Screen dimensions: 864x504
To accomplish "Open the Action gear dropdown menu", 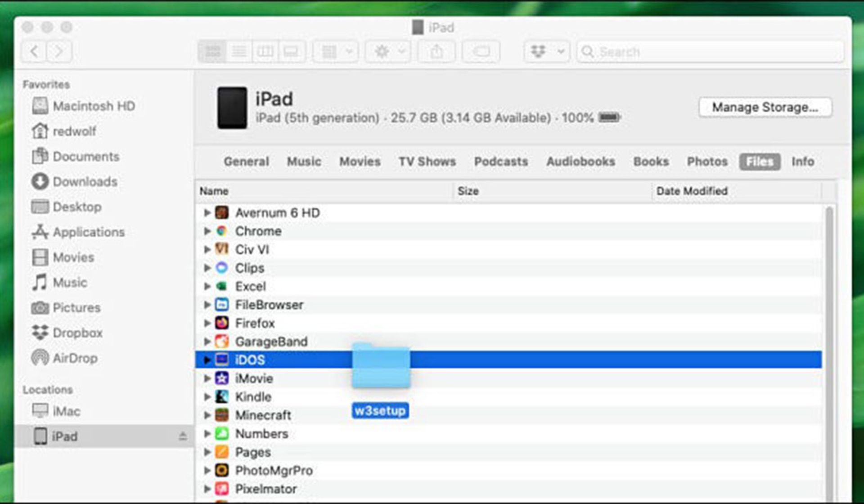I will click(x=388, y=52).
